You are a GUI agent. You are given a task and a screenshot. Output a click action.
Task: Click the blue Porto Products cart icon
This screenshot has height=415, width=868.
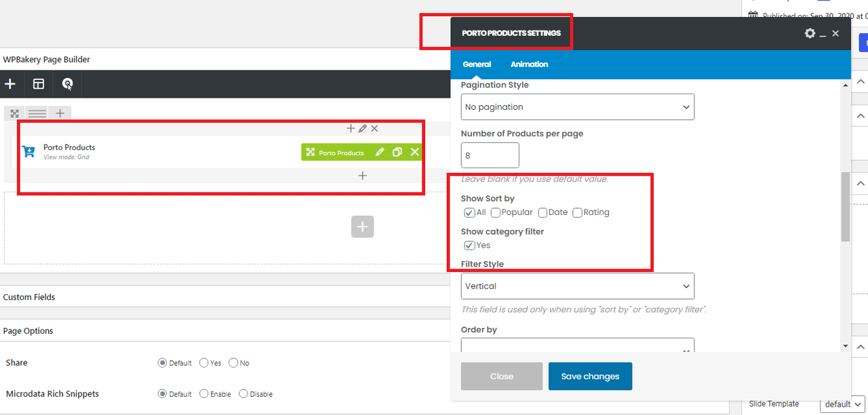[x=28, y=151]
